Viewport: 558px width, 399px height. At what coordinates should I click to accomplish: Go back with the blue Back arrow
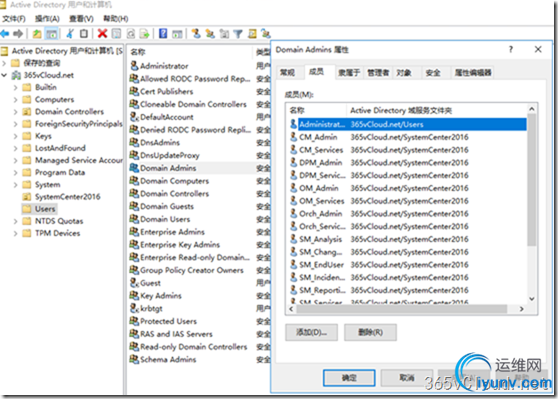click(5, 34)
